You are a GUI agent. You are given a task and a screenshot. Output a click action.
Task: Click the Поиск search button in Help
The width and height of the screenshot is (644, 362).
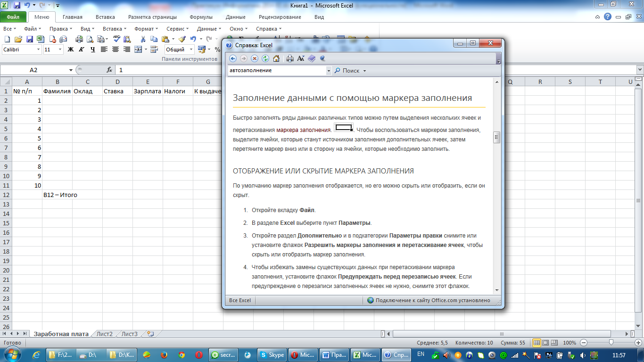pos(347,71)
